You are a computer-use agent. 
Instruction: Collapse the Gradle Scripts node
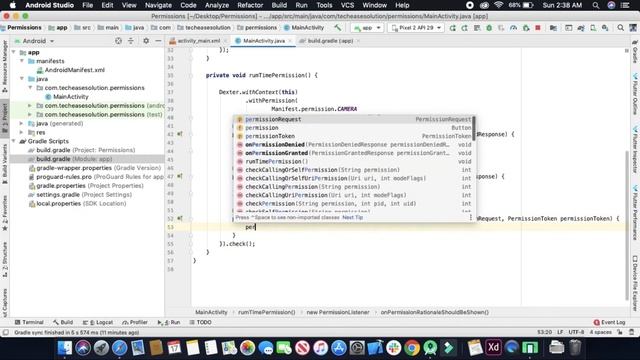pos(13,141)
